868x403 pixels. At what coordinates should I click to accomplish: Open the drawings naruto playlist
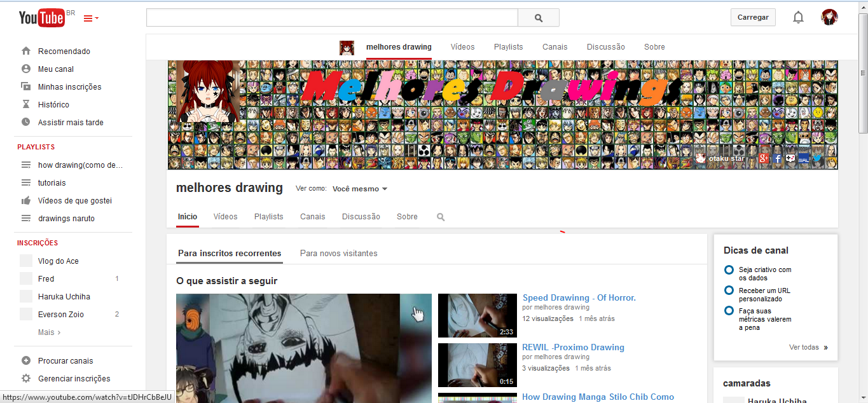[x=66, y=219]
